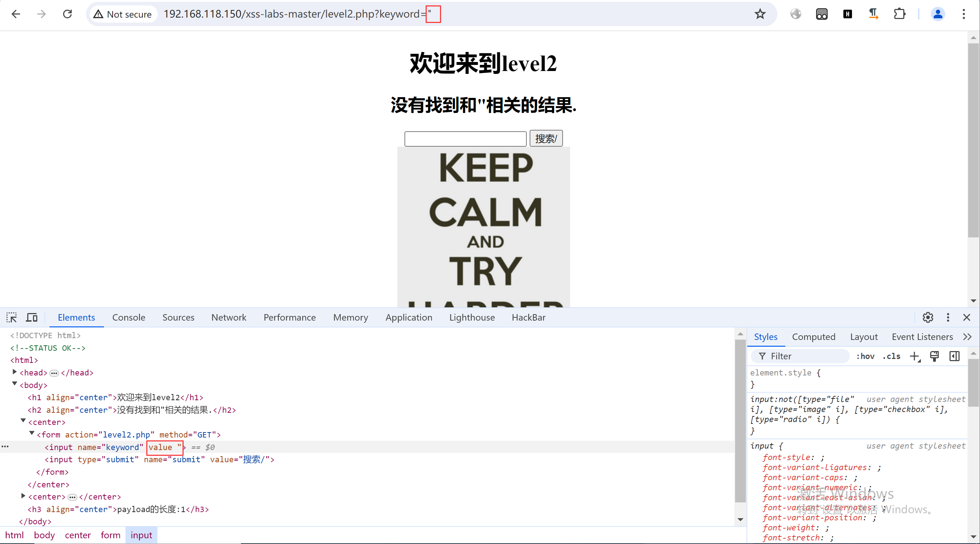Click the globe extension icon in toolbar
The image size is (980, 544).
795,14
